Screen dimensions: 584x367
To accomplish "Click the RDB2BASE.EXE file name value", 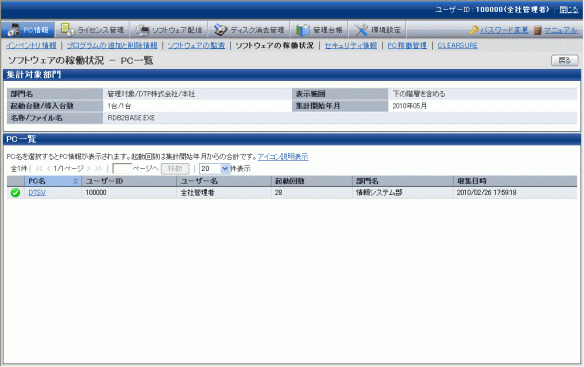I will pyautogui.click(x=131, y=118).
